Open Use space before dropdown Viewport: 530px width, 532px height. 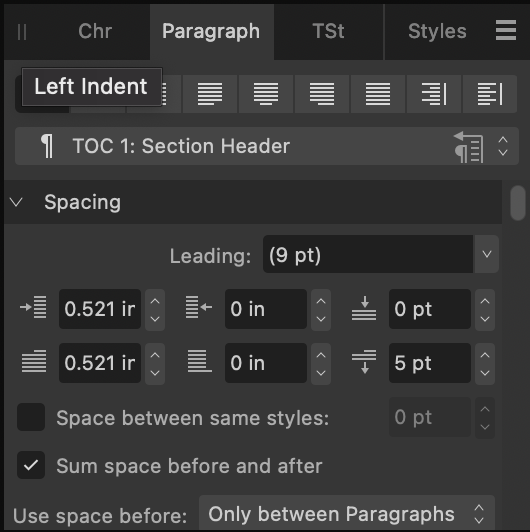click(x=347, y=514)
